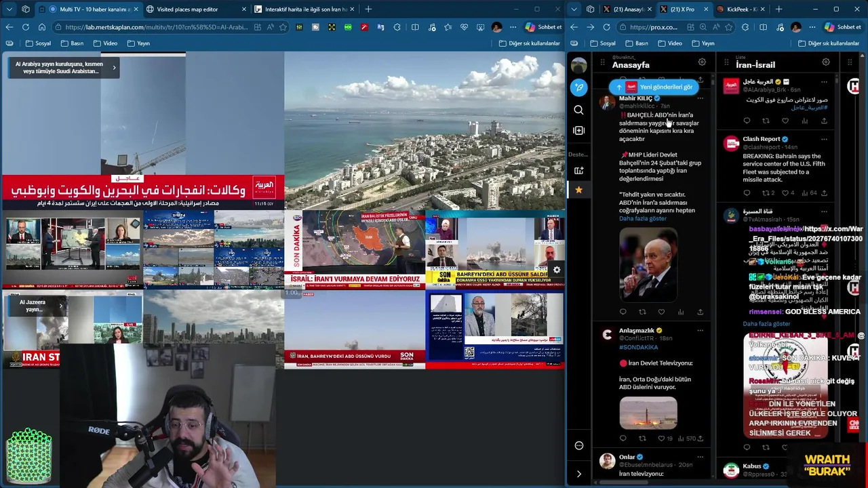The height and width of the screenshot is (488, 868).
Task: Go back in the right browser window
Action: coord(574,27)
